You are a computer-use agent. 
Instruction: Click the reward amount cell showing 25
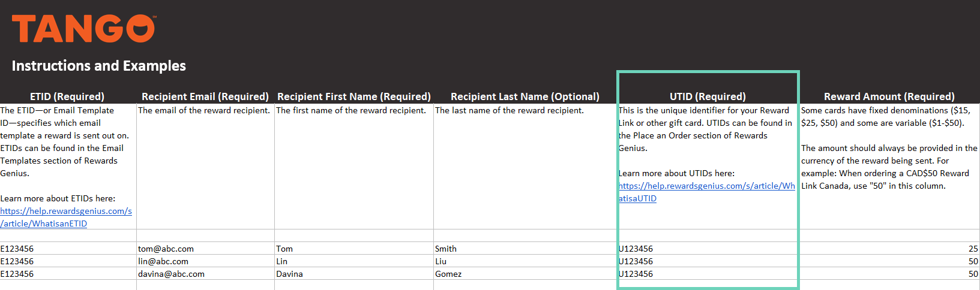click(x=972, y=249)
